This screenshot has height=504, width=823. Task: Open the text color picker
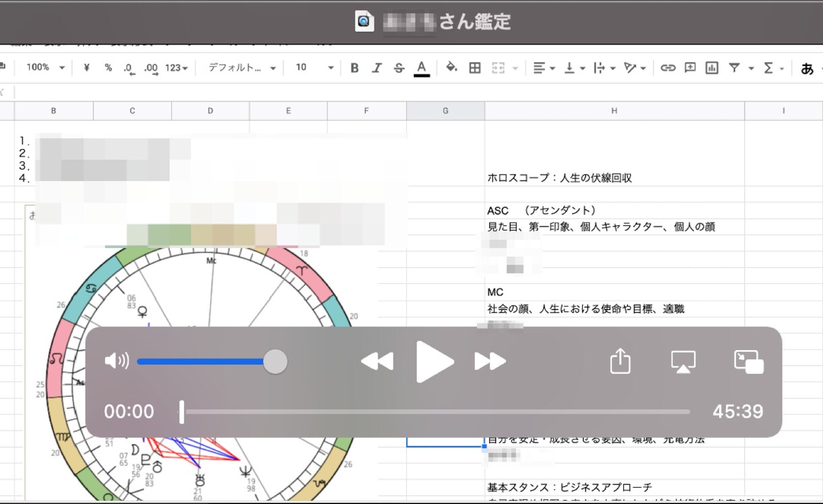tap(422, 67)
